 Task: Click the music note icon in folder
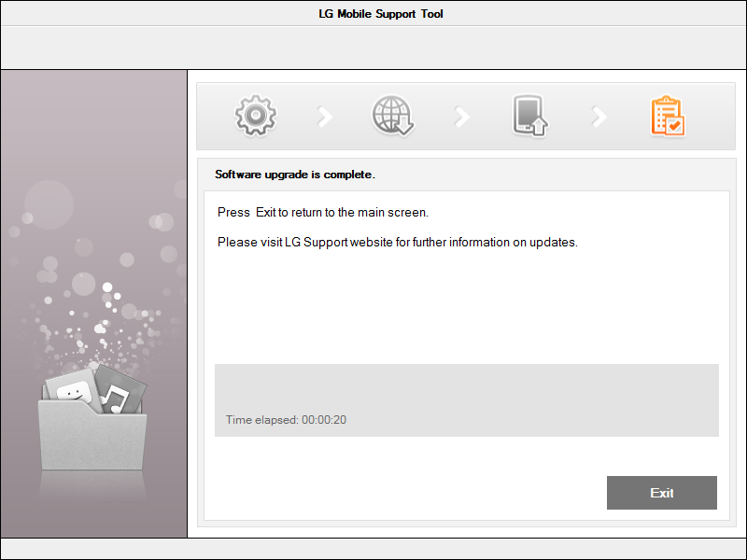(x=117, y=397)
